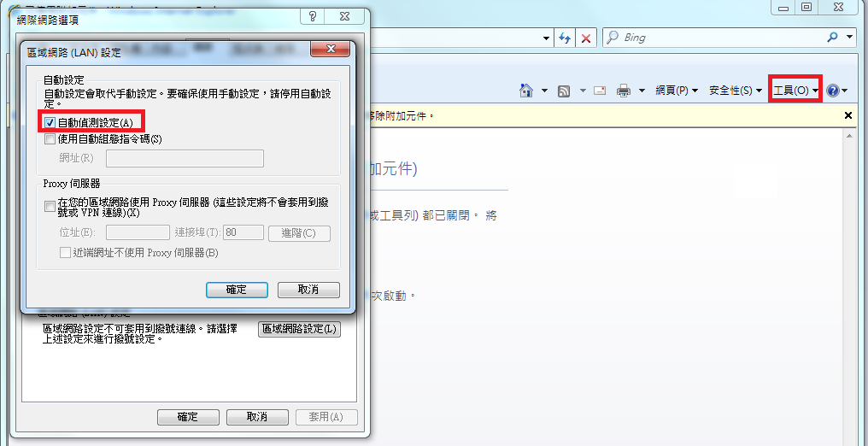Open the search provider dropdown arrow

[x=850, y=38]
